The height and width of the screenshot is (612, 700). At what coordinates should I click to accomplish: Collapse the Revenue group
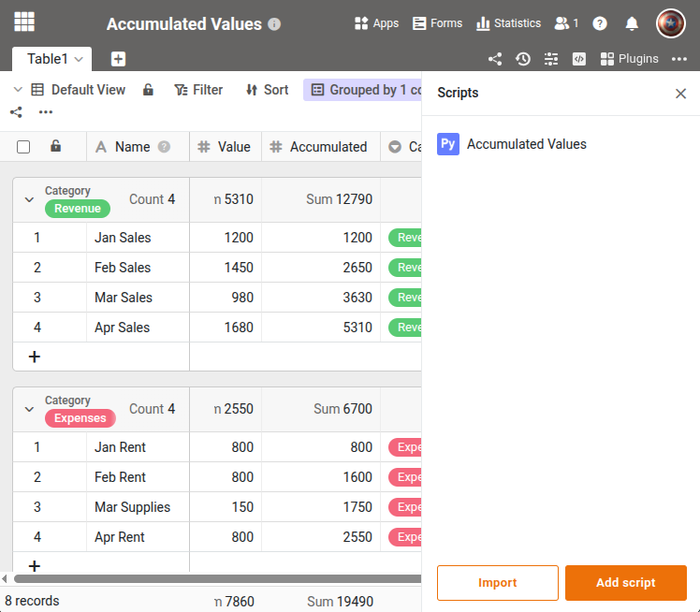29,199
